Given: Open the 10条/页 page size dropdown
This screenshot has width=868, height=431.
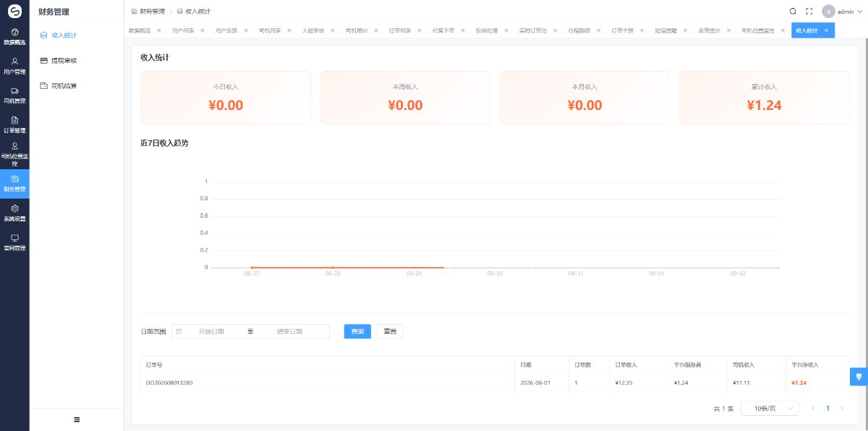Looking at the screenshot, I should click(x=770, y=409).
